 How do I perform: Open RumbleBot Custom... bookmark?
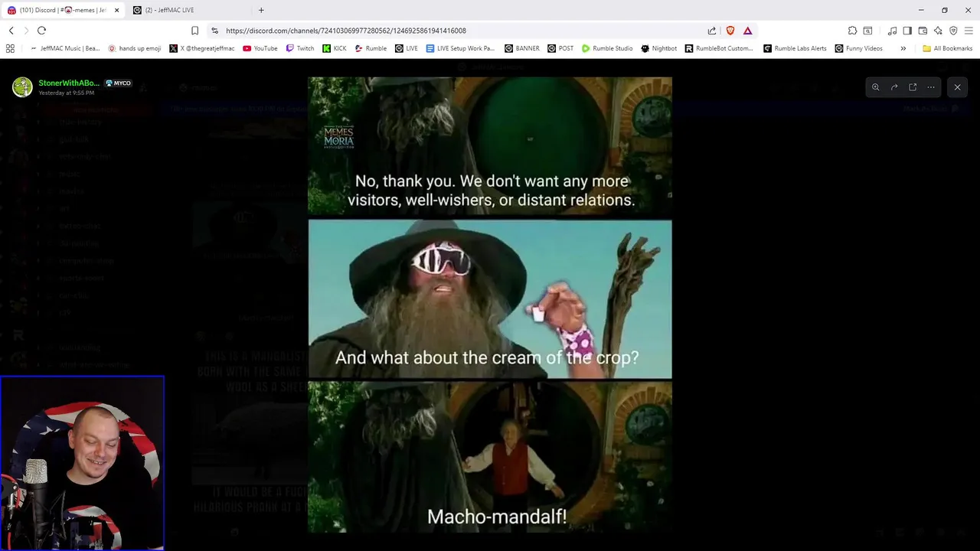720,48
